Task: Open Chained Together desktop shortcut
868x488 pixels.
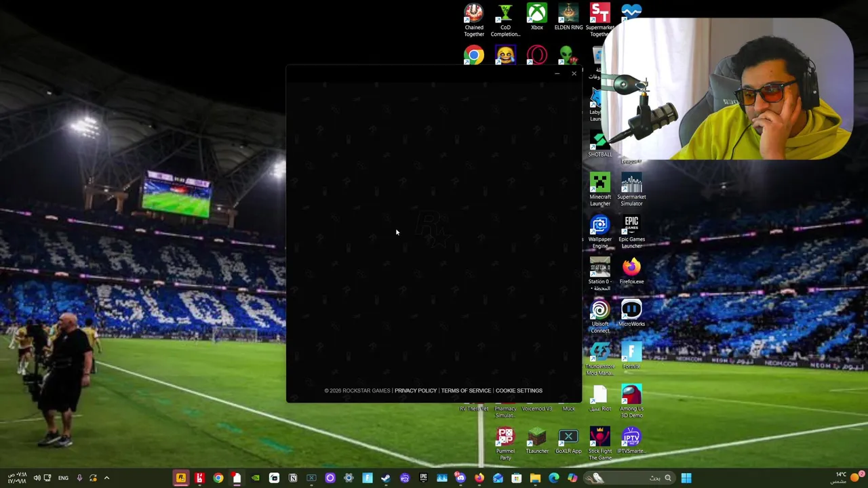Action: [474, 20]
